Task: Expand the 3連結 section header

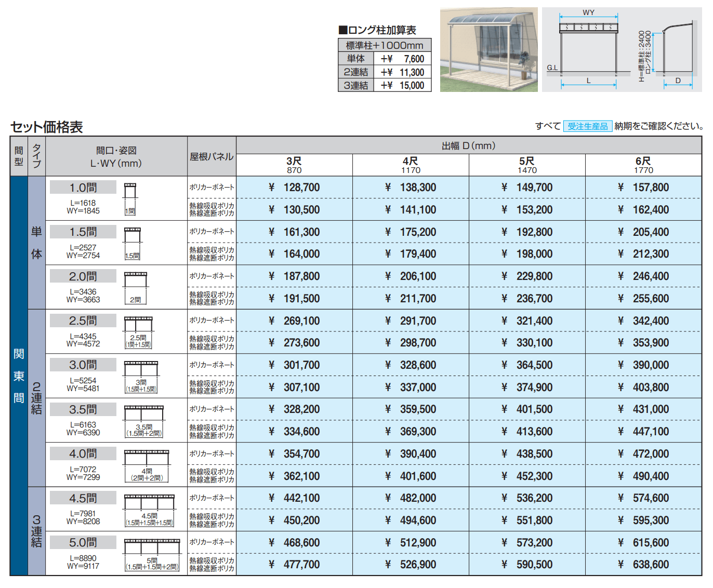Action: point(36,530)
